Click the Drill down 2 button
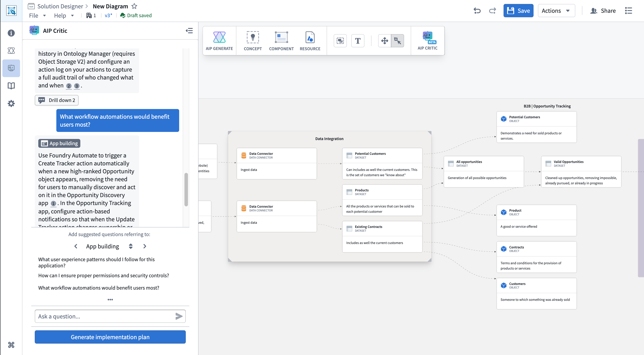 [57, 100]
